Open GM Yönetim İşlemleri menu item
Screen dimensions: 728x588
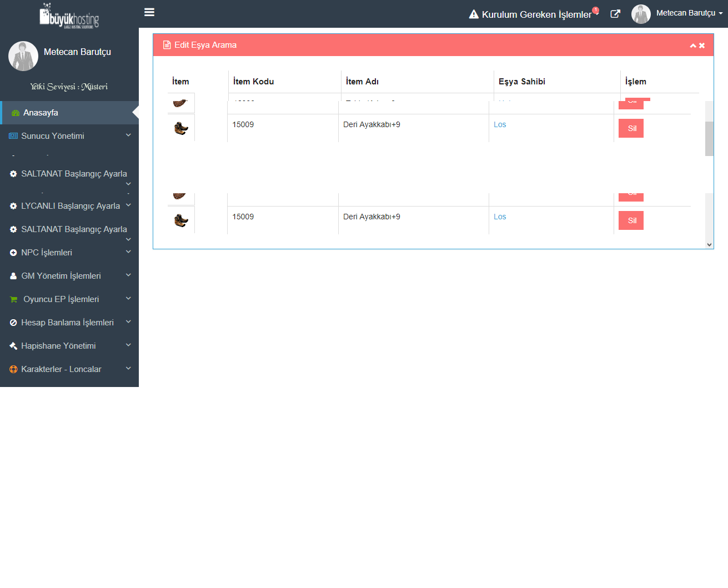coord(69,276)
